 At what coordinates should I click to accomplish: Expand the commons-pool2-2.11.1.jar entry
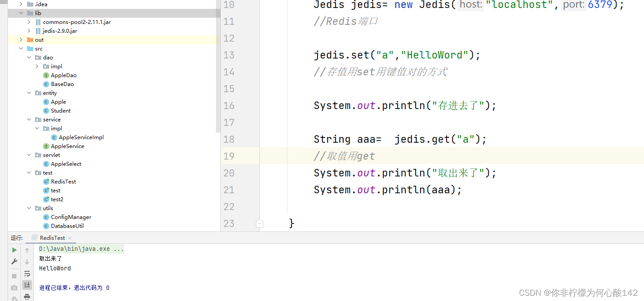pos(29,22)
